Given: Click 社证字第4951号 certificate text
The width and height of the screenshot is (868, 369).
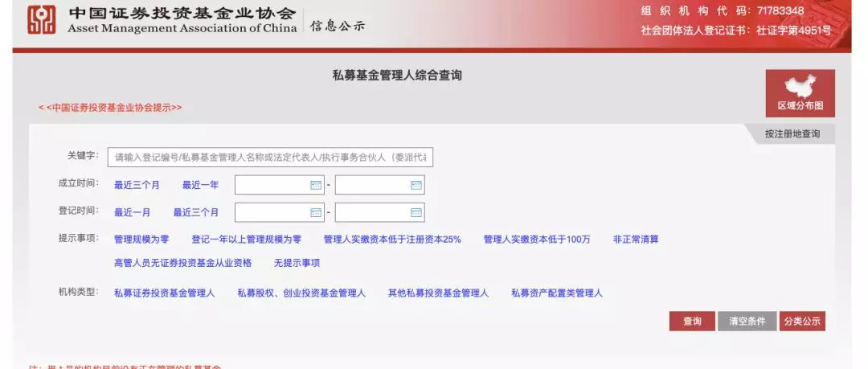Looking at the screenshot, I should [x=794, y=31].
